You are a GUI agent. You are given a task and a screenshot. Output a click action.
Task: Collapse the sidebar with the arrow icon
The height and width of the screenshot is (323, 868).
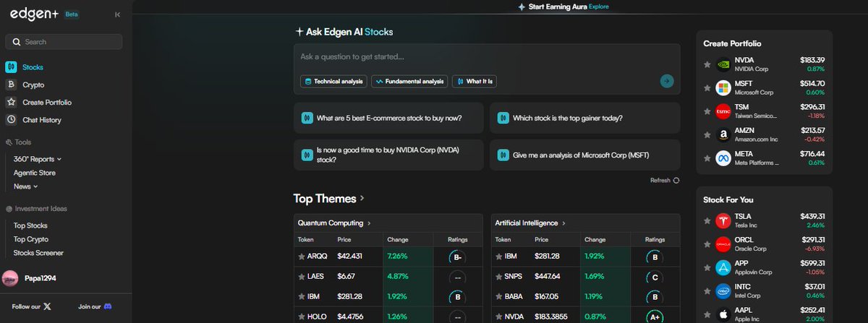click(x=118, y=14)
